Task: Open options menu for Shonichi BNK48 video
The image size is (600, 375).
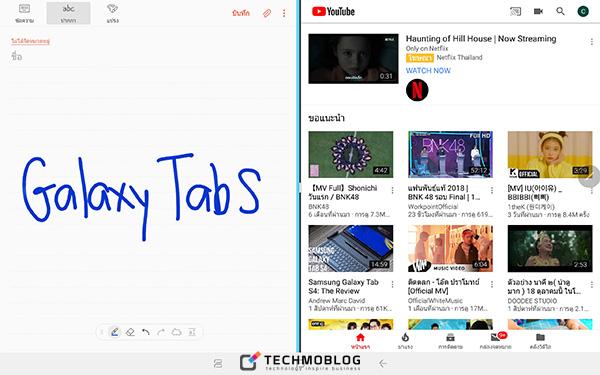Action: point(392,190)
